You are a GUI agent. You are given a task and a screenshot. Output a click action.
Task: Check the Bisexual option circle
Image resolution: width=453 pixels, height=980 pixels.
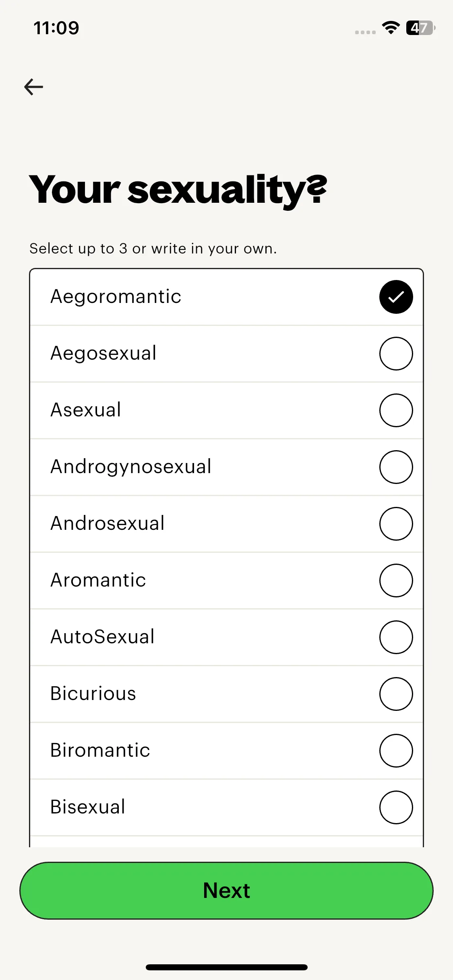pos(396,807)
